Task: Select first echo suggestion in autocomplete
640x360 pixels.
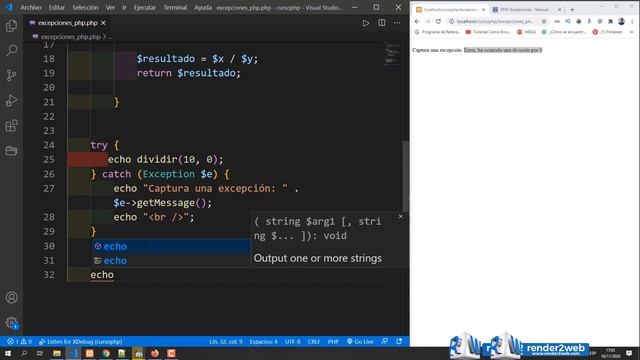Action: pos(171,246)
